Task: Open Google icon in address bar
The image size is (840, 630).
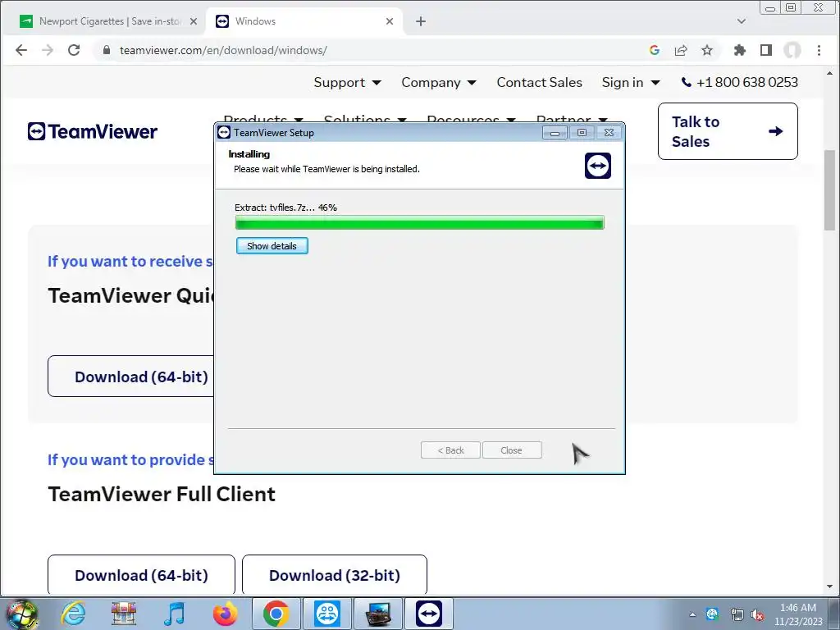Action: [x=654, y=50]
